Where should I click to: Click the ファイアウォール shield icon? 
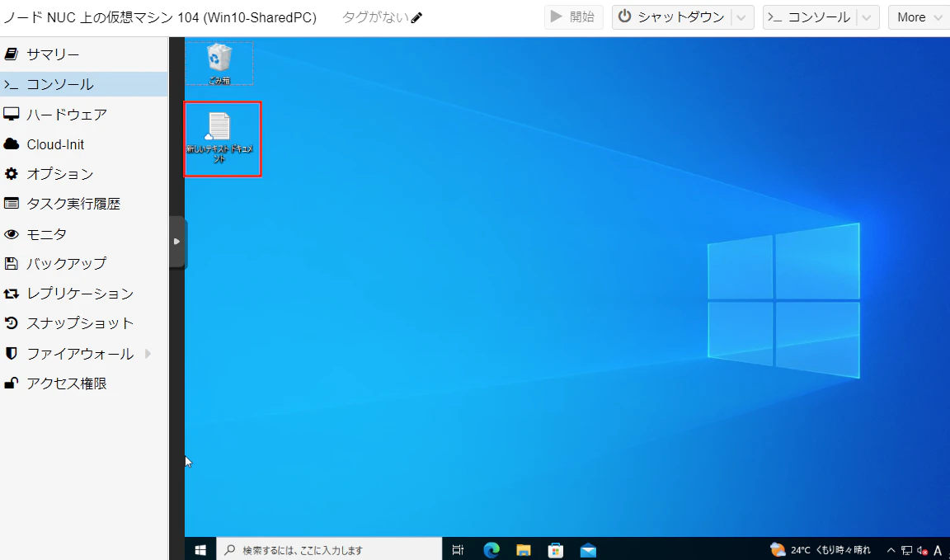pos(11,353)
